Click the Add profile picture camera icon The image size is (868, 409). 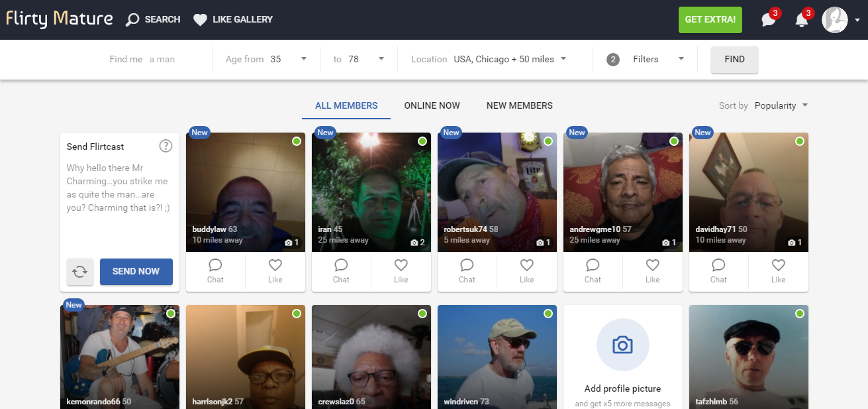[622, 345]
